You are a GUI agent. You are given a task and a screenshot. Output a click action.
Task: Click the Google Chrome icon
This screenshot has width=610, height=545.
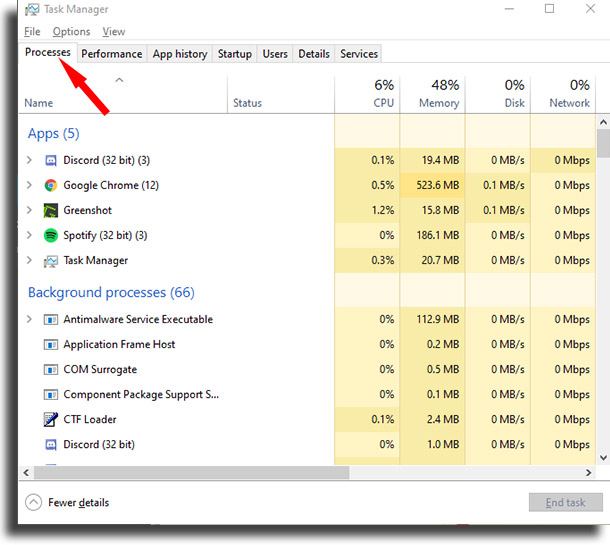point(51,185)
